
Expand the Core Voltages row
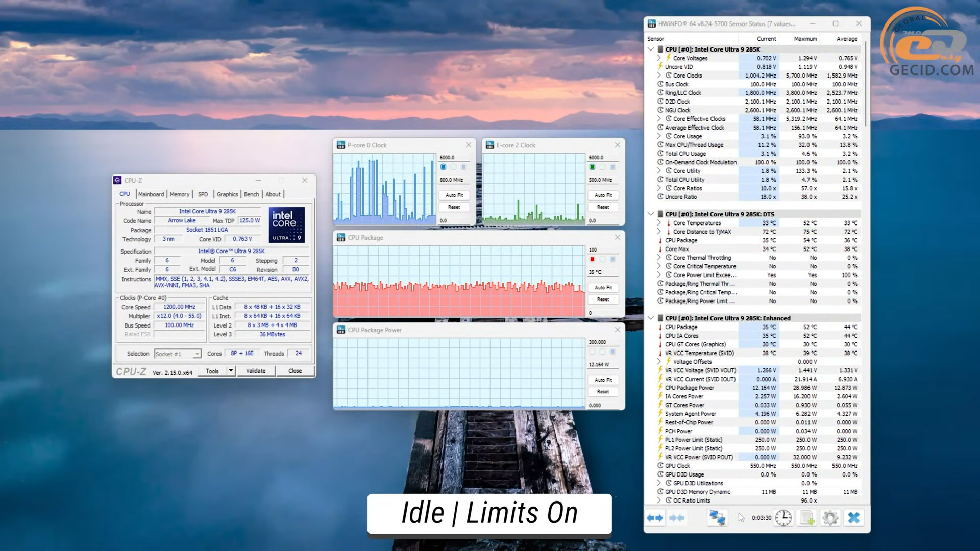pos(659,58)
